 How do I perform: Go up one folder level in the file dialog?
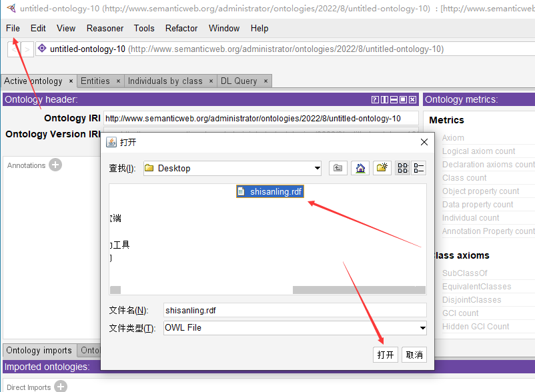[x=338, y=168]
